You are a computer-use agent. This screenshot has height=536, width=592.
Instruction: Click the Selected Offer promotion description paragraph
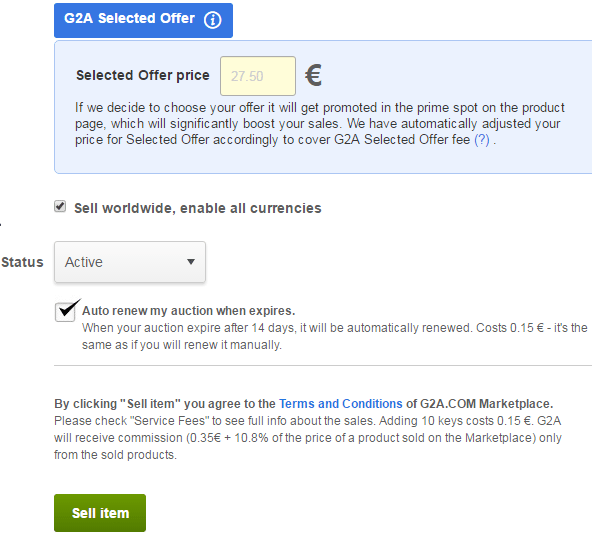tap(319, 123)
